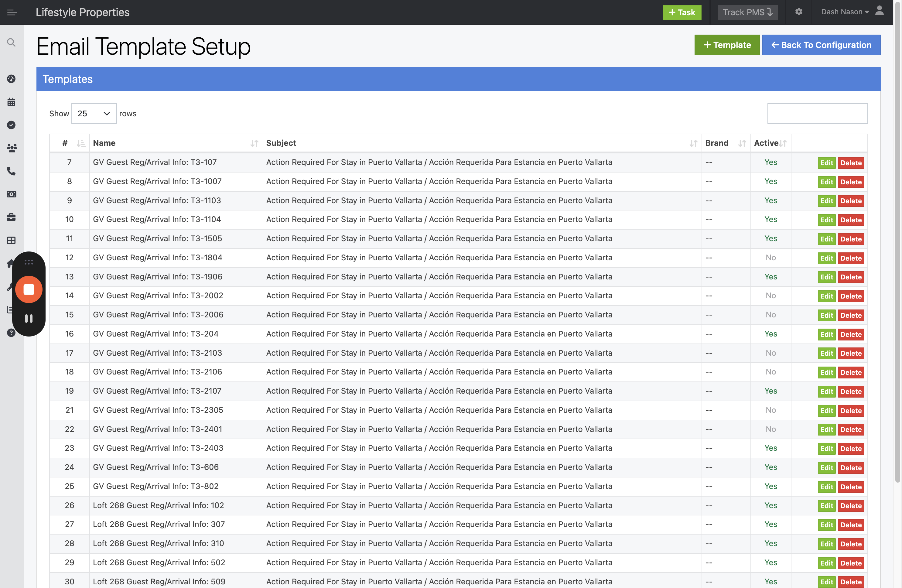Delete template GV T3-1103
902x588 pixels.
(x=851, y=201)
